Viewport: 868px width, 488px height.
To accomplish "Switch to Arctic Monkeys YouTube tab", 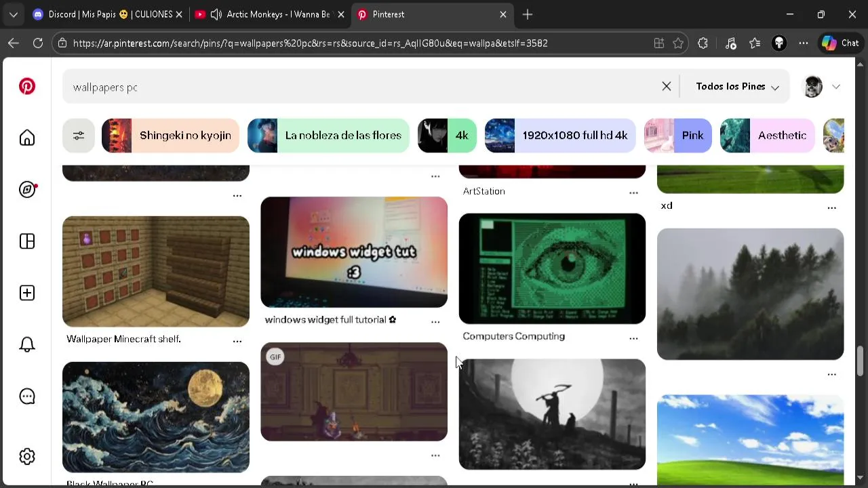I will coord(270,14).
